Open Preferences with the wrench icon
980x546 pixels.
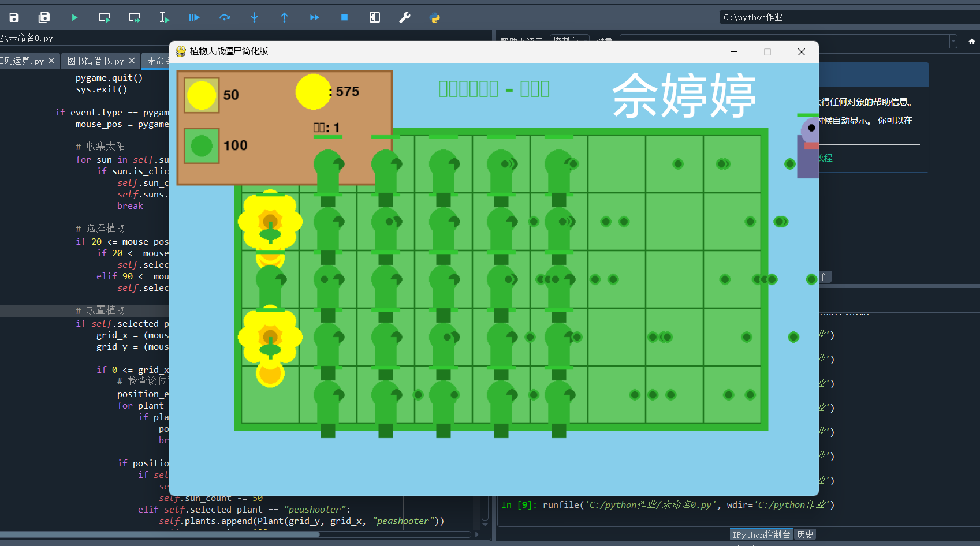click(405, 17)
